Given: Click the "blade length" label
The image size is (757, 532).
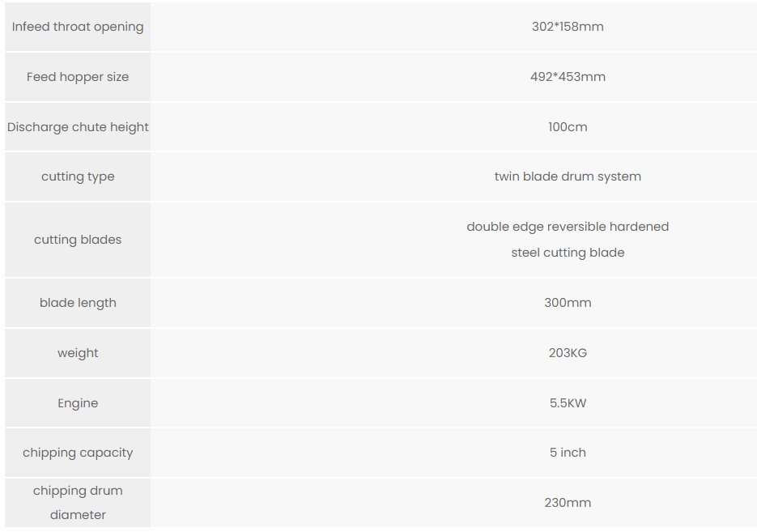Looking at the screenshot, I should tap(78, 303).
